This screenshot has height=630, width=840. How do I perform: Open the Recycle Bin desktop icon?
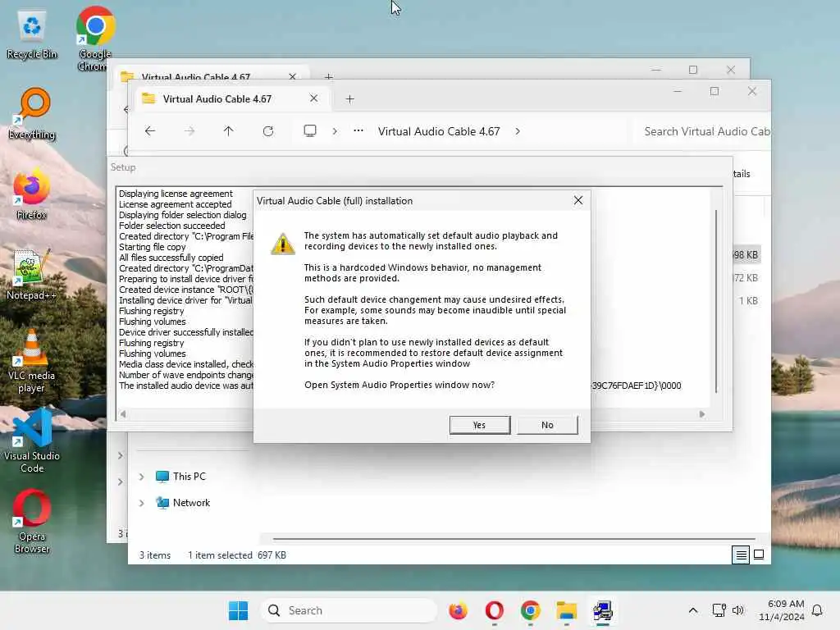[x=32, y=35]
